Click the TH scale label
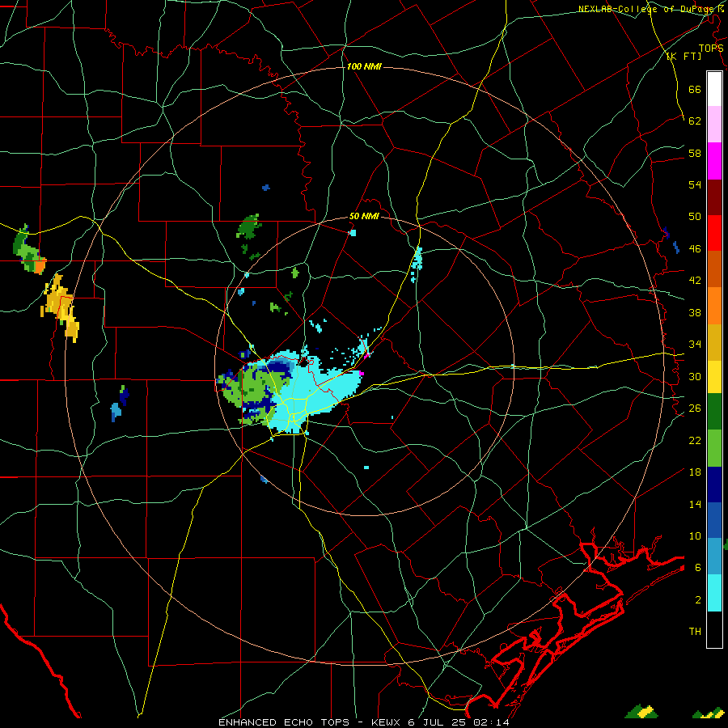Viewport: 728px width, 728px height. point(695,632)
